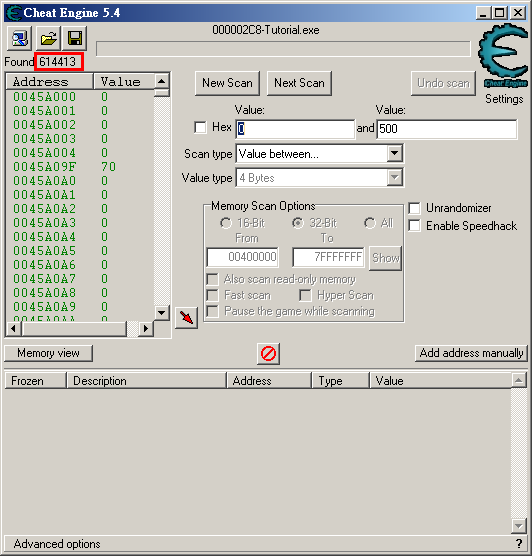The image size is (532, 556).
Task: Check Pause the game while scanning
Action: pyautogui.click(x=212, y=311)
